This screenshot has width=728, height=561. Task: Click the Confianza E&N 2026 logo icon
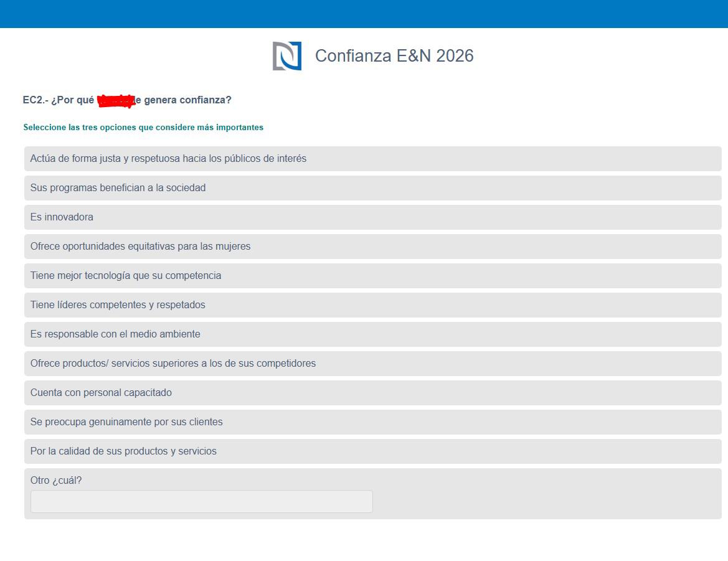click(x=287, y=55)
